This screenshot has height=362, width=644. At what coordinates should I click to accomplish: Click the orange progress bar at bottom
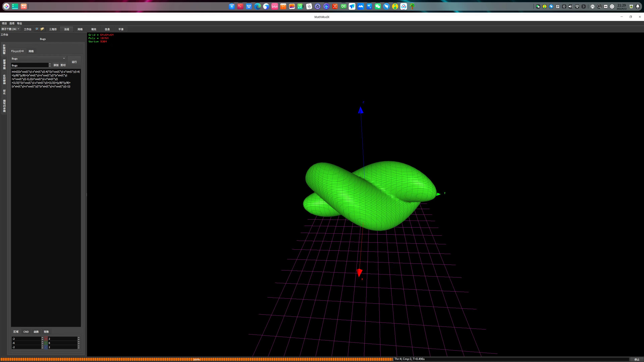click(x=196, y=359)
